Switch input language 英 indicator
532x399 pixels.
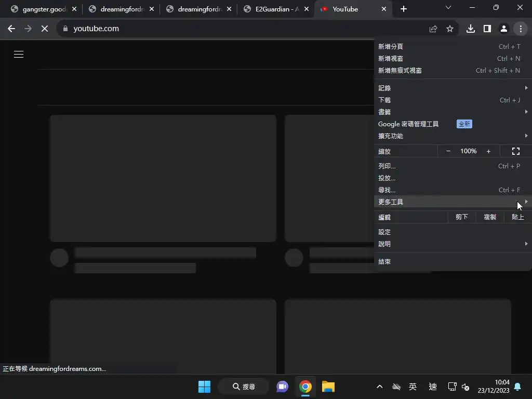[413, 387]
